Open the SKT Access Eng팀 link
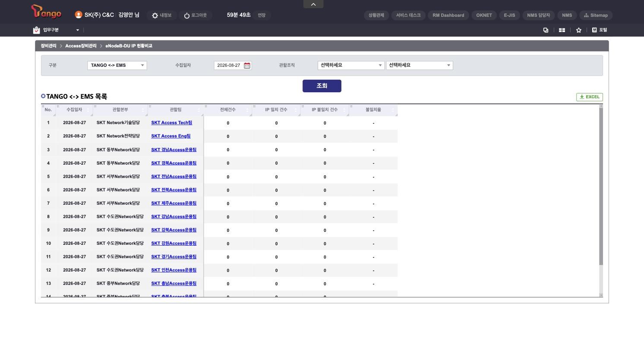644x350 pixels. point(171,136)
